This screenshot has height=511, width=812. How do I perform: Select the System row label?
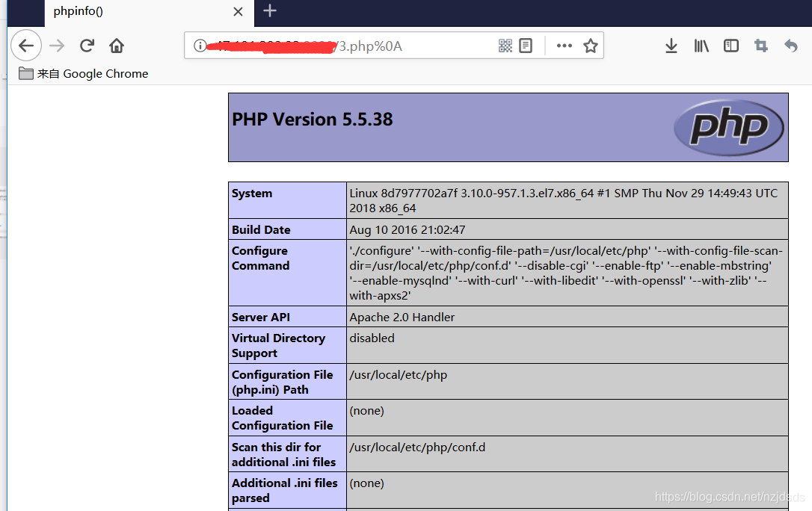(x=287, y=200)
